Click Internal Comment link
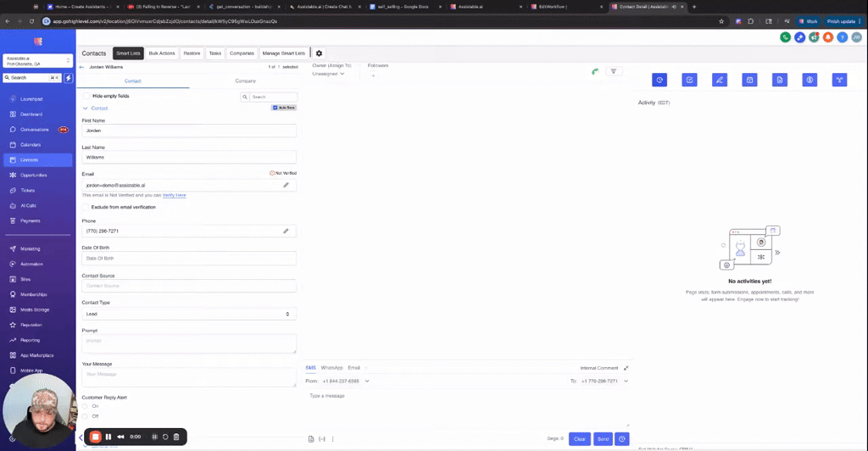This screenshot has height=451, width=868. (599, 368)
